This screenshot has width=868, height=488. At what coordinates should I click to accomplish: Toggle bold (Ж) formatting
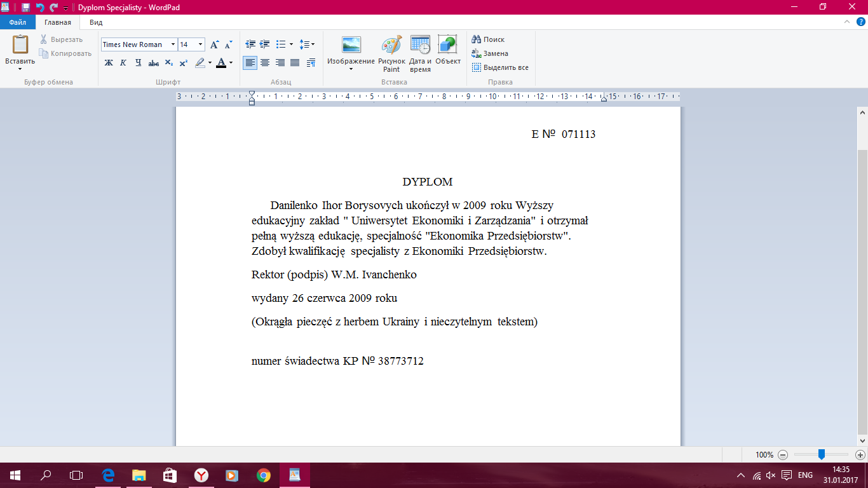(109, 63)
